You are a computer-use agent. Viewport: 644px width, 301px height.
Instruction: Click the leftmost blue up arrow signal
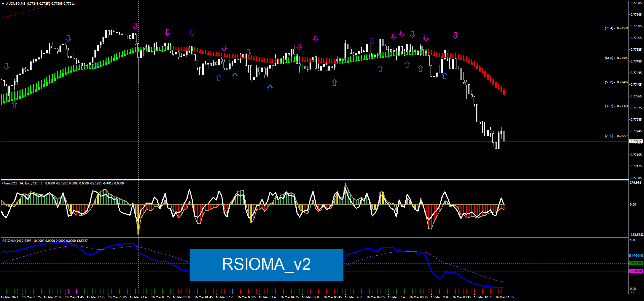[14, 104]
